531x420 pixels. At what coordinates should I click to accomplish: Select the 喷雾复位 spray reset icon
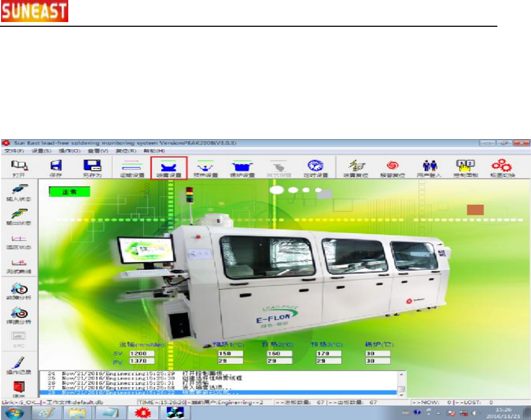coord(356,168)
